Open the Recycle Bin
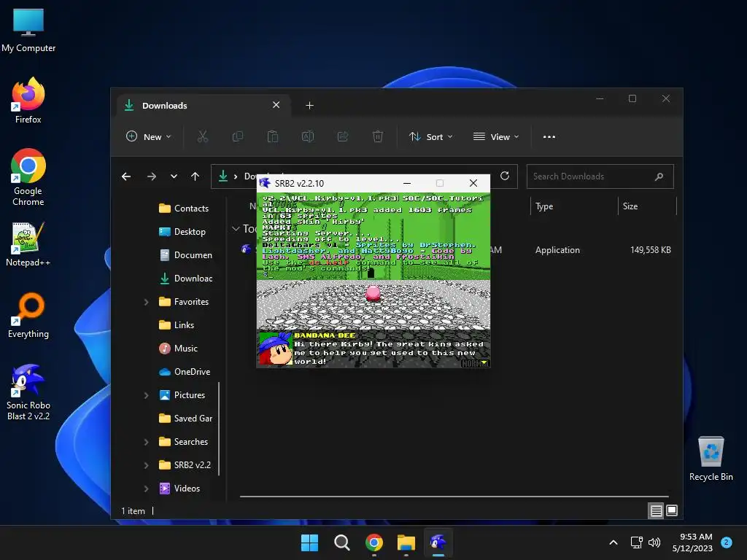Image resolution: width=747 pixels, height=560 pixels. point(711,459)
